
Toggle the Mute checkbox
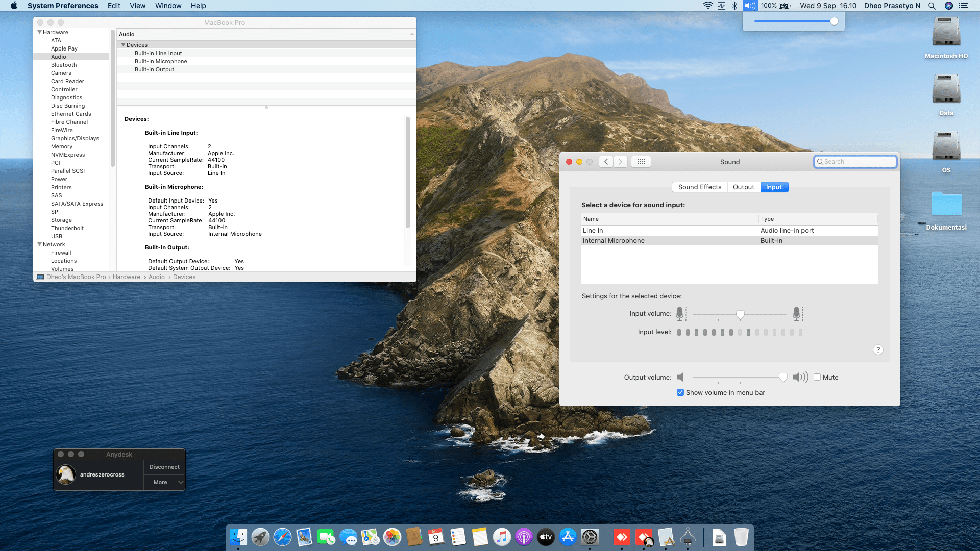pos(817,377)
